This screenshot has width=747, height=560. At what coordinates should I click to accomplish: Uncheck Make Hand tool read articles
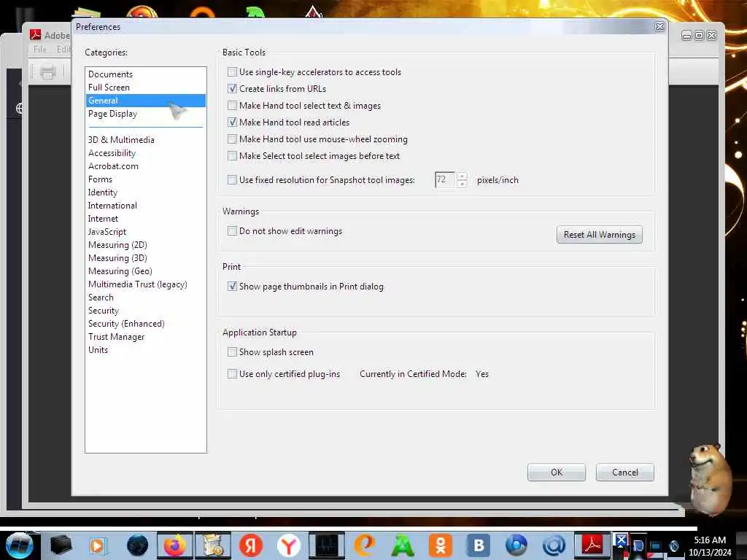(x=232, y=122)
